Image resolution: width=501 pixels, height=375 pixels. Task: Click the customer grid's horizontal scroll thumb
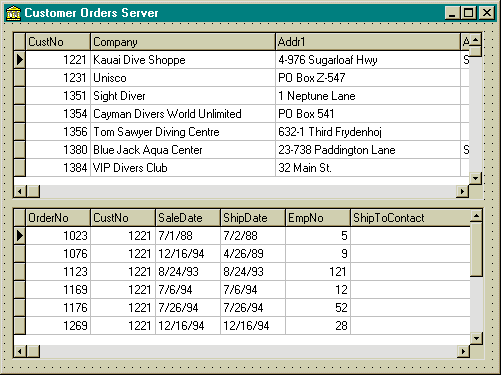click(x=33, y=191)
